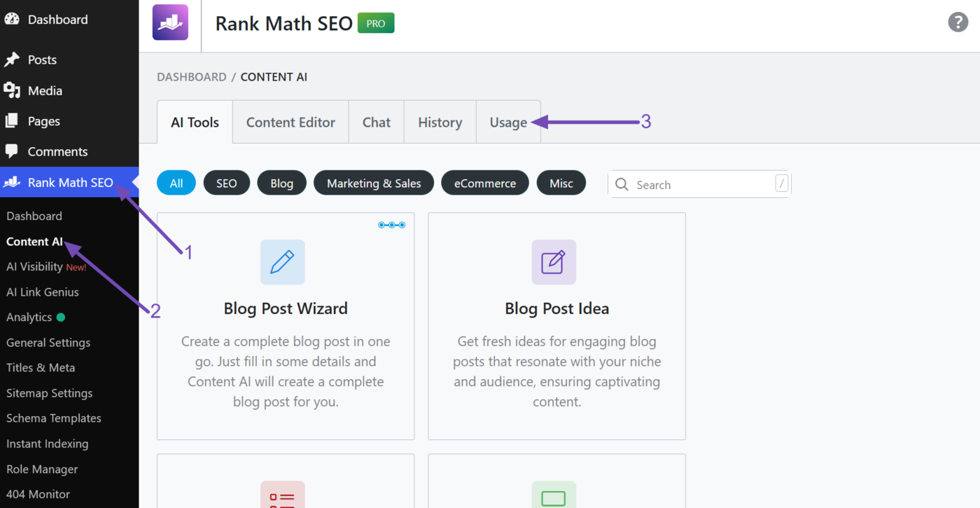This screenshot has height=508, width=980.
Task: Click the Media icon in sidebar
Action: tap(12, 90)
